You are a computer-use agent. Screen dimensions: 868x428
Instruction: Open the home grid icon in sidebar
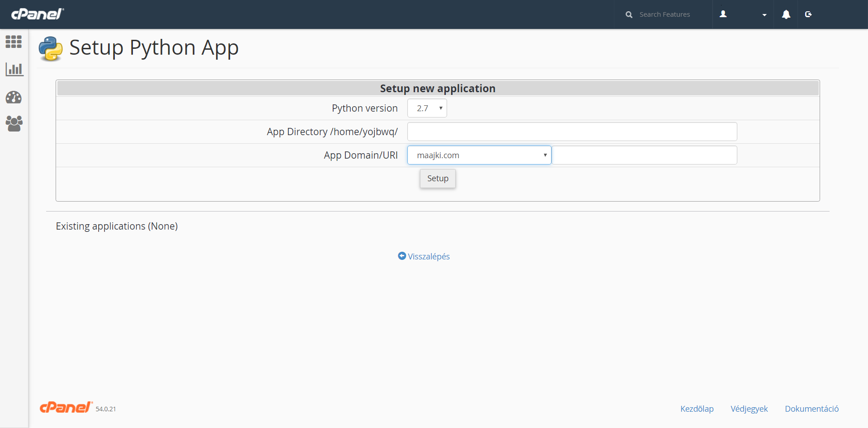coord(14,42)
